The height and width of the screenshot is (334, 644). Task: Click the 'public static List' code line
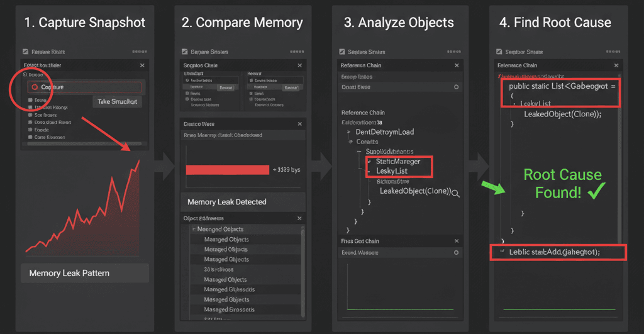click(562, 86)
